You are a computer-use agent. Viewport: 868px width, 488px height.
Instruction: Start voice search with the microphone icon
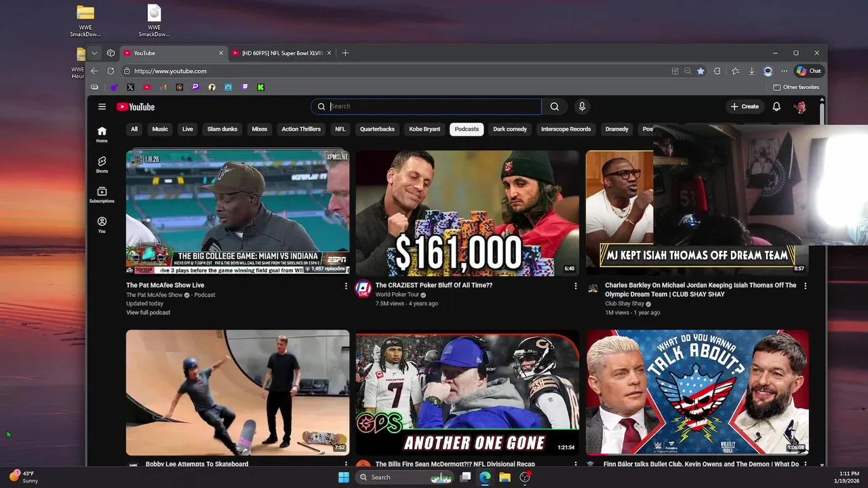point(582,106)
